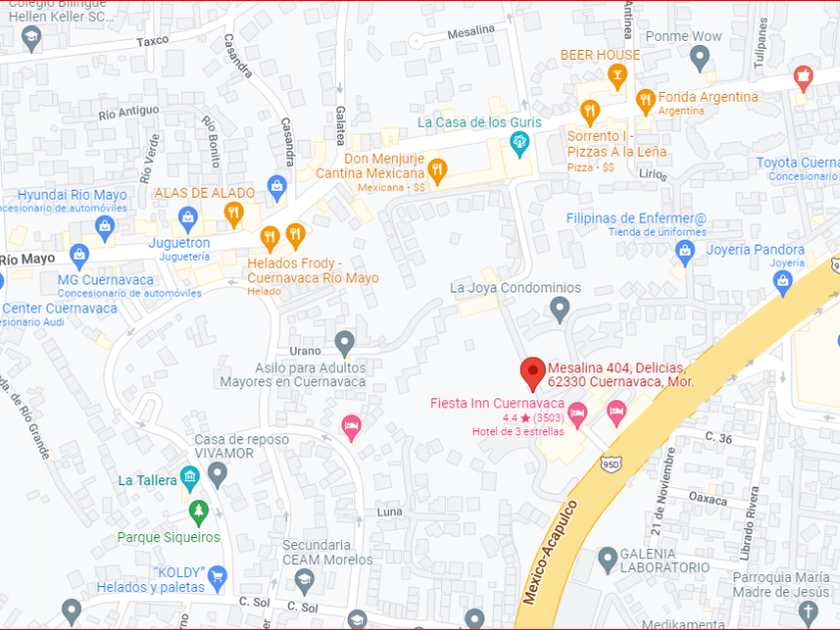Viewport: 840px width, 630px height.
Task: Select the La Joya Condominios gray pin
Action: (560, 311)
